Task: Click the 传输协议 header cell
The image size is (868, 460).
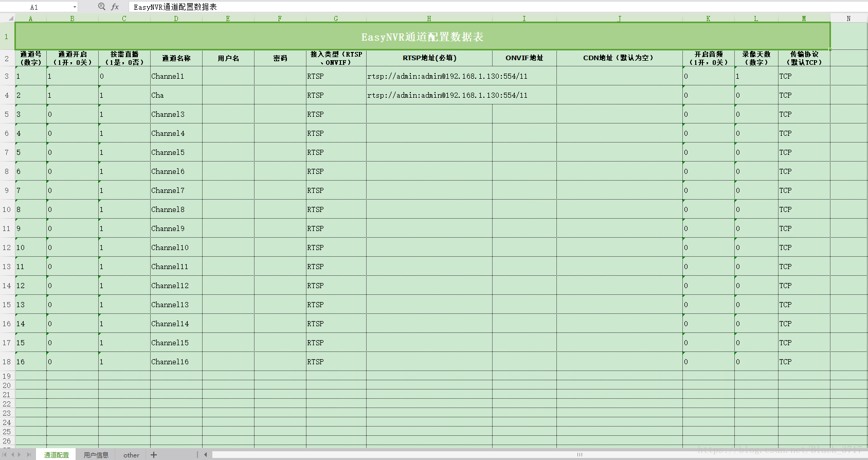Action: coord(804,58)
